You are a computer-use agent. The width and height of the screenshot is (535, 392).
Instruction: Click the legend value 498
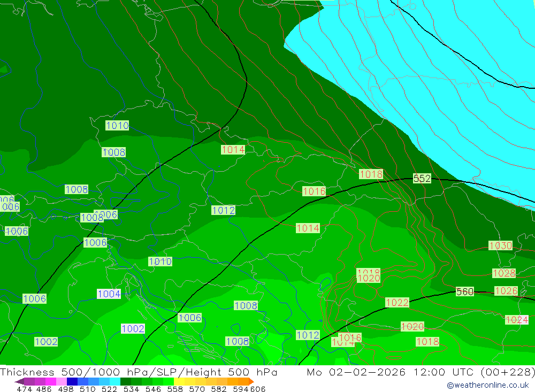coord(66,389)
